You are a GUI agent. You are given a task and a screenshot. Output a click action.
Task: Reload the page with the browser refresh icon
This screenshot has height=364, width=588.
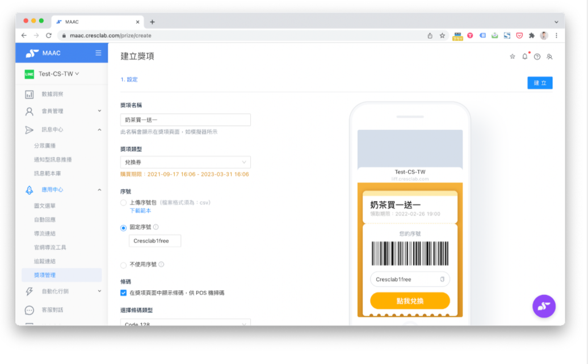click(49, 36)
